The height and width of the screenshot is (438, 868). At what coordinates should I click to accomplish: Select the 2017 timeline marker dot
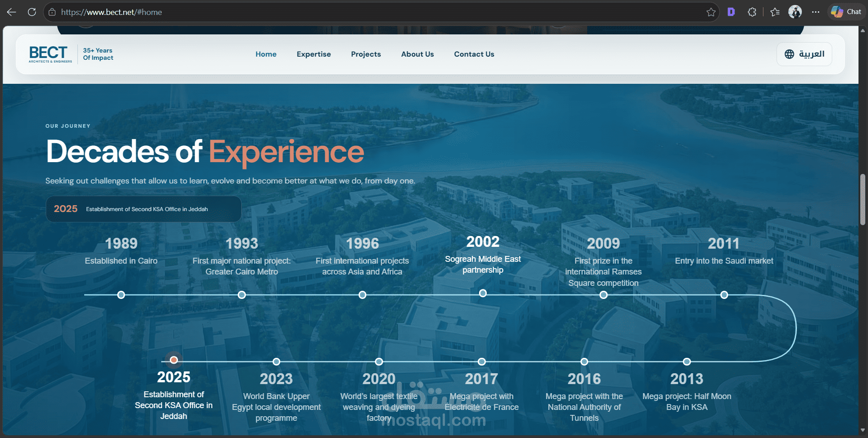[x=482, y=361]
